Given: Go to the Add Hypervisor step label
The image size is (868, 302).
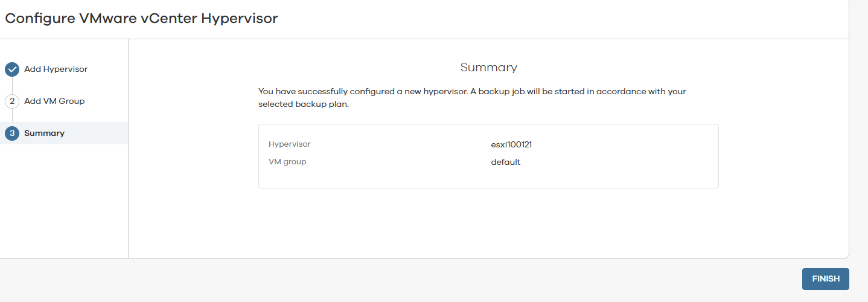Looking at the screenshot, I should (56, 69).
